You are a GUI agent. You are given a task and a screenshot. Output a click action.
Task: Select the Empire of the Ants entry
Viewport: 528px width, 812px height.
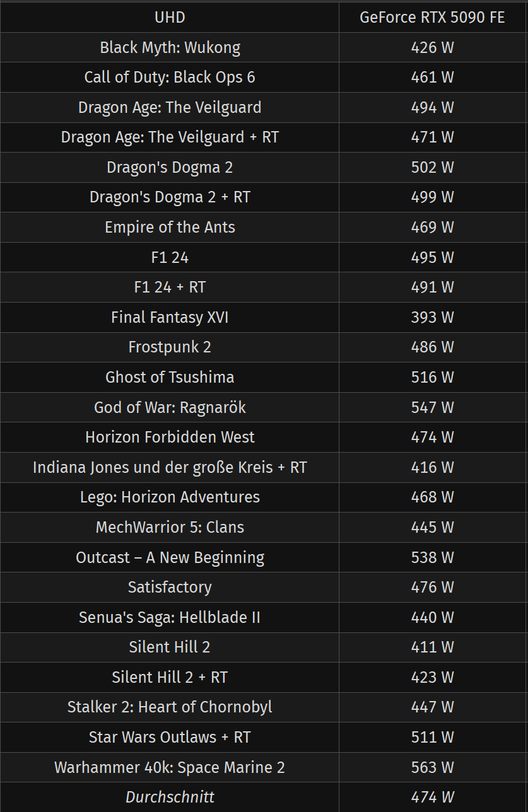coord(170,227)
